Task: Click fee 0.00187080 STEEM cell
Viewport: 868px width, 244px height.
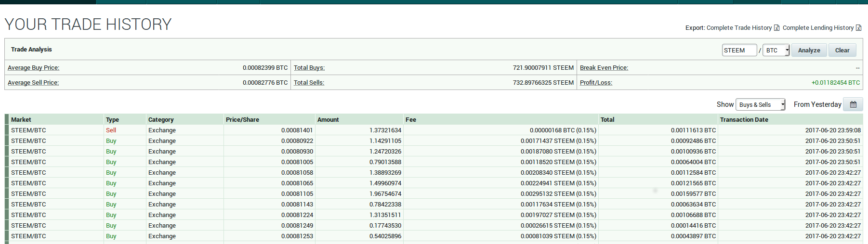Action: [558, 152]
